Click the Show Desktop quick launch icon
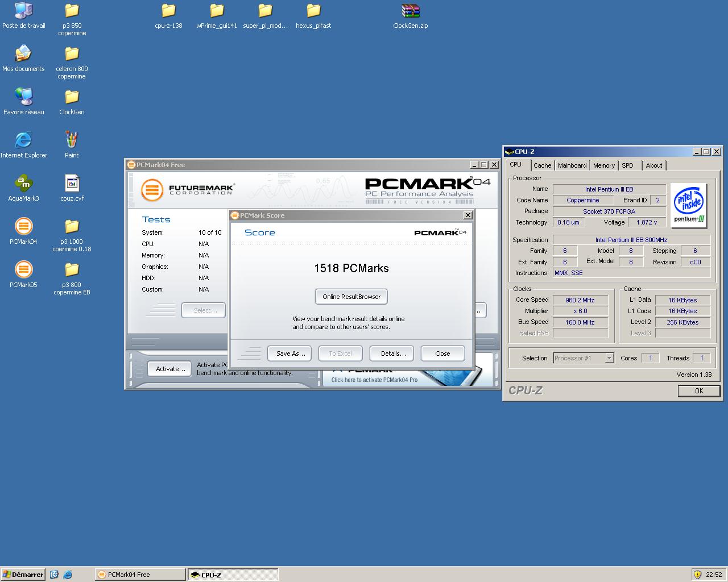Image resolution: width=728 pixels, height=582 pixels. [x=54, y=575]
